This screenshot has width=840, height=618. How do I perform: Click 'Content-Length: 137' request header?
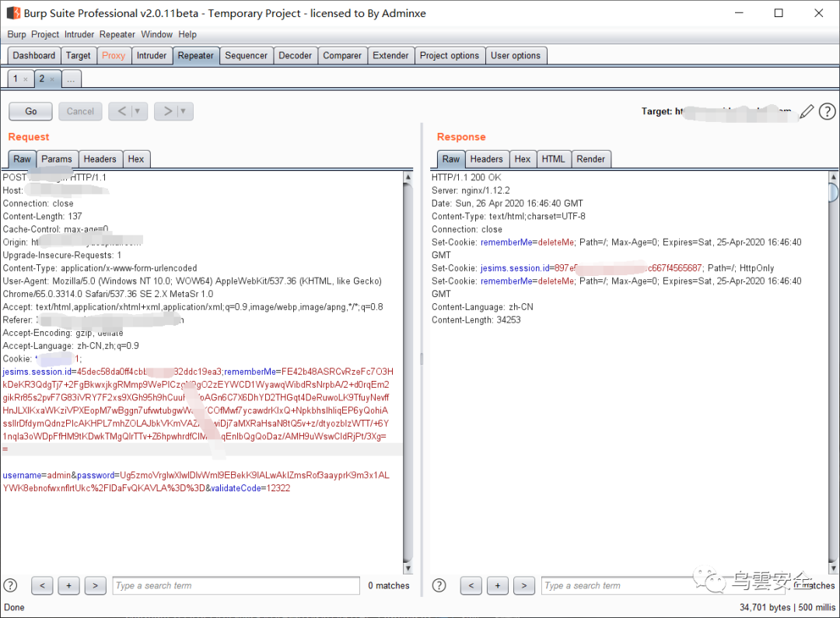click(x=42, y=216)
